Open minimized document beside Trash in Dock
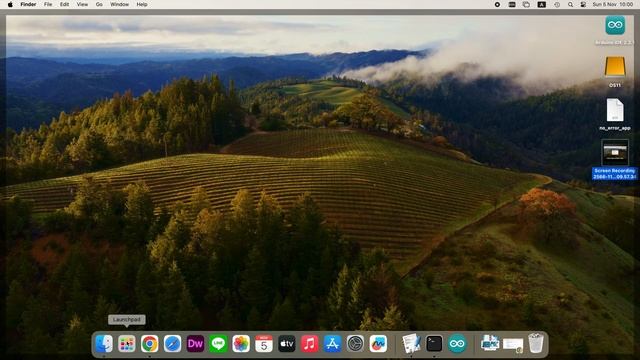The width and height of the screenshot is (640, 360). point(513,344)
